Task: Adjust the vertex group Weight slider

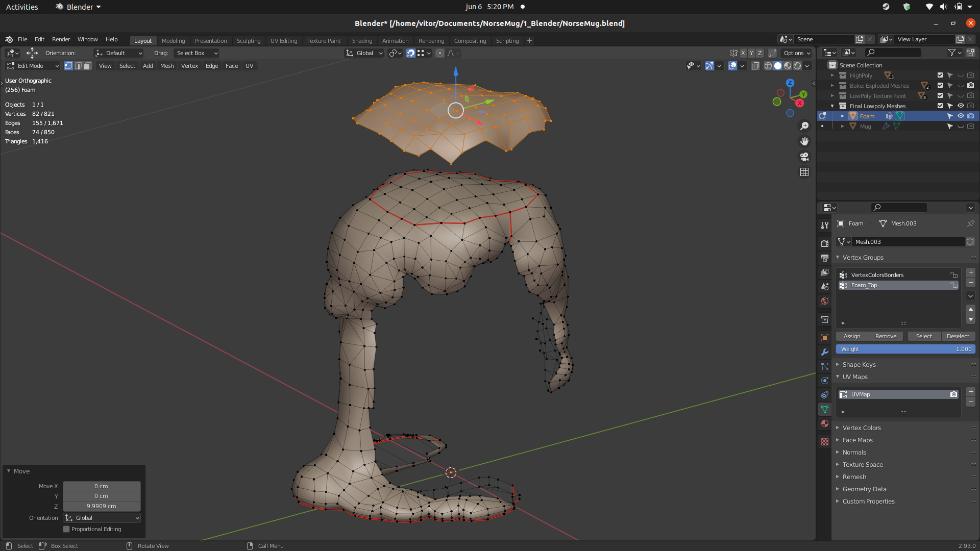Action: pos(906,349)
